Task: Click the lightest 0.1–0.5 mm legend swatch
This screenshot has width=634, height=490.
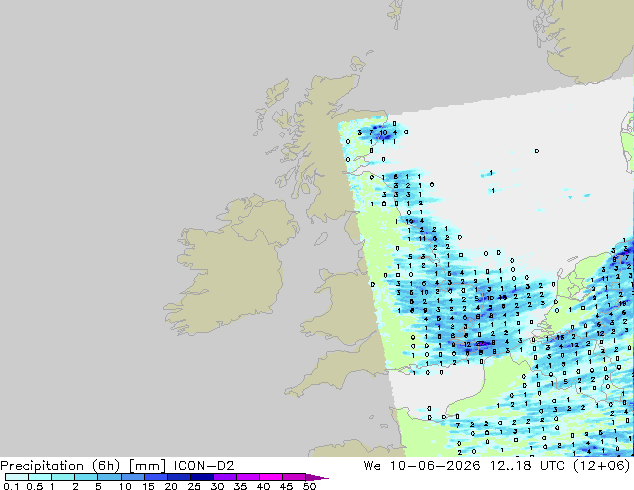Action: pos(17,477)
